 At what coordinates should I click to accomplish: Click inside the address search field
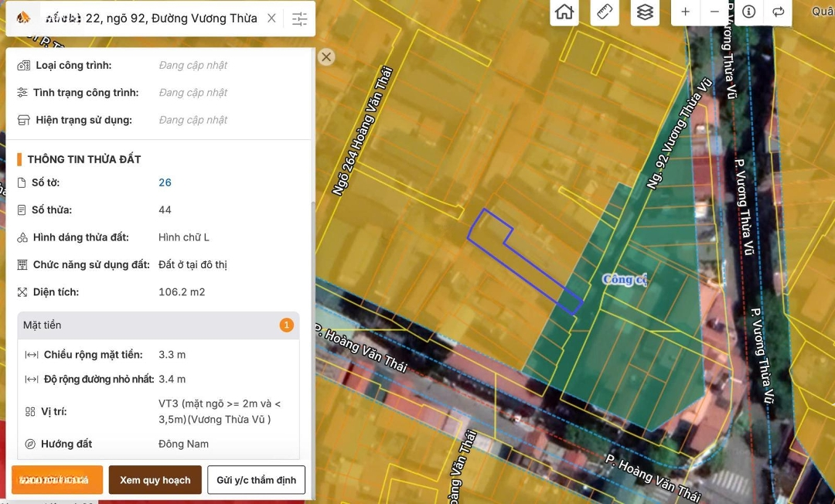coord(151,19)
